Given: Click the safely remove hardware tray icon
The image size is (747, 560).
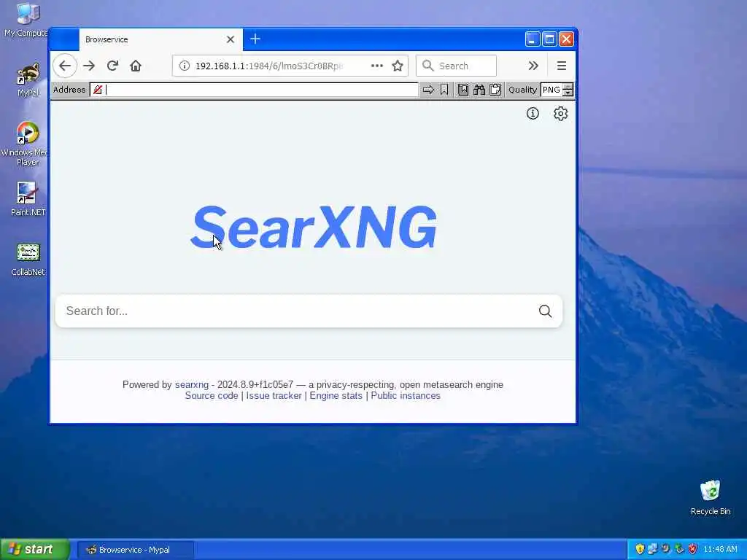Looking at the screenshot, I should point(679,549).
